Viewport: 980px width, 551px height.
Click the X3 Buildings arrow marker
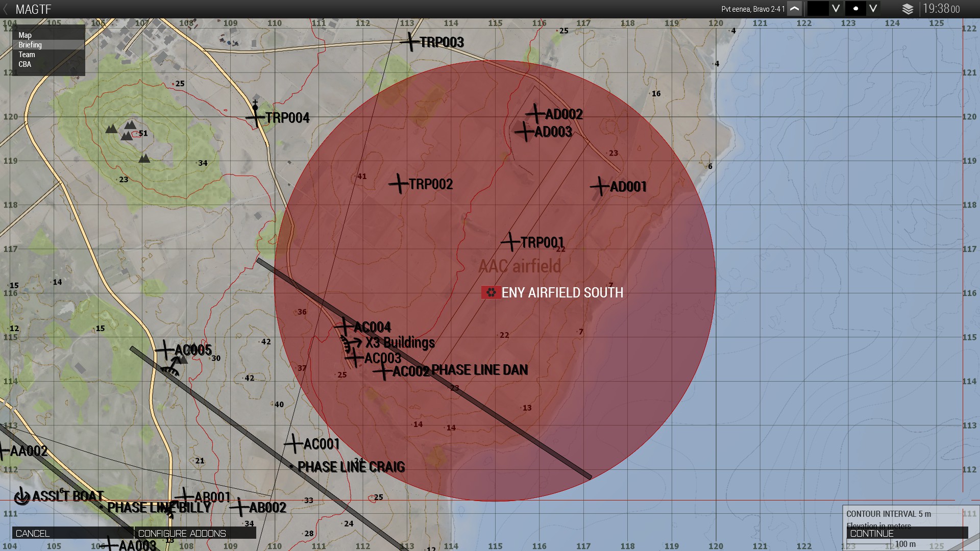[352, 342]
